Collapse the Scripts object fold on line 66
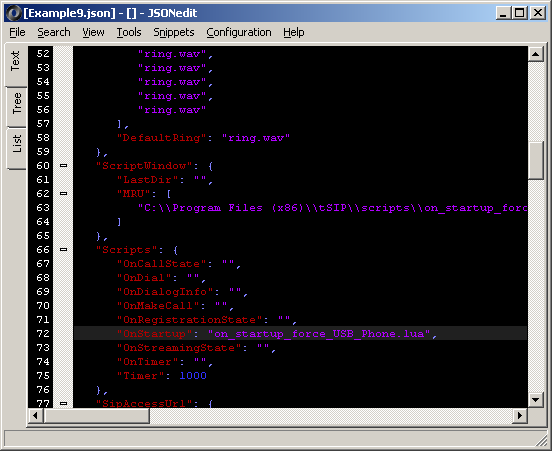Screen dimensions: 552x451 [63, 249]
